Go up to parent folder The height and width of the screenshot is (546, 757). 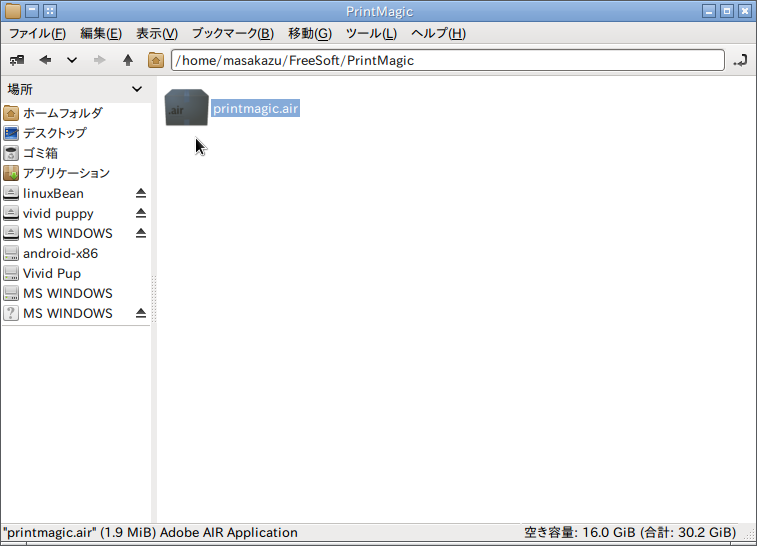[x=128, y=60]
